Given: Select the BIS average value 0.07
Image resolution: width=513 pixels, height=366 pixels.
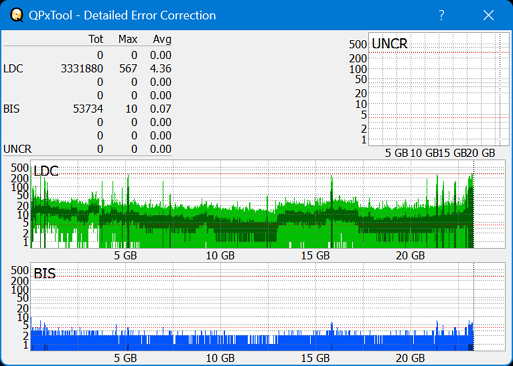Looking at the screenshot, I should [x=161, y=109].
